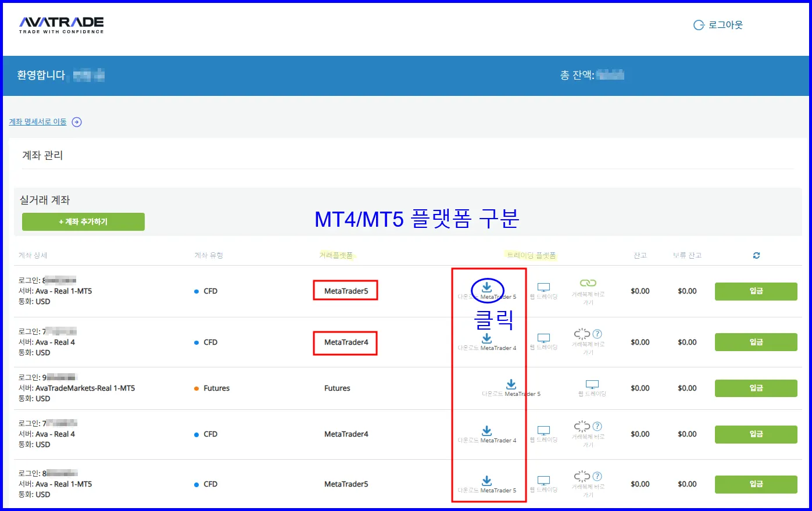Deposit to the last Ava - Real 1-MT5 account

tap(756, 484)
